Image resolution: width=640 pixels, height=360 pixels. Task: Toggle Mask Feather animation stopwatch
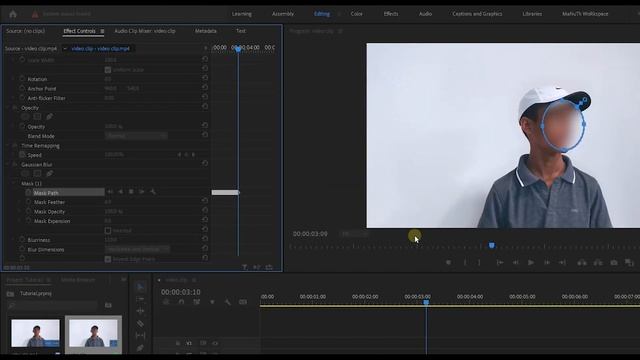[29, 202]
